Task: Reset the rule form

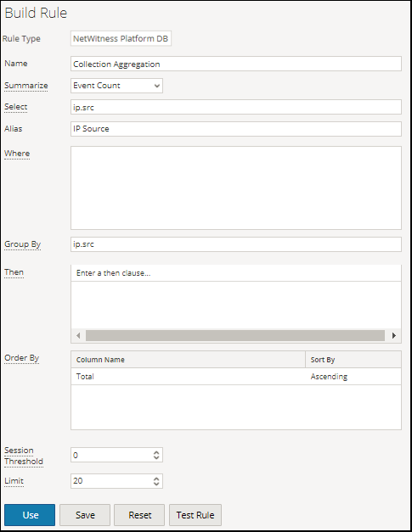Action: [x=139, y=515]
